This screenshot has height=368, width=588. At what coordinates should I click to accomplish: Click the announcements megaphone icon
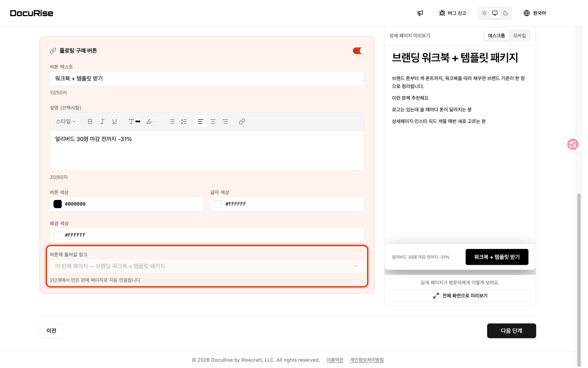coord(420,13)
